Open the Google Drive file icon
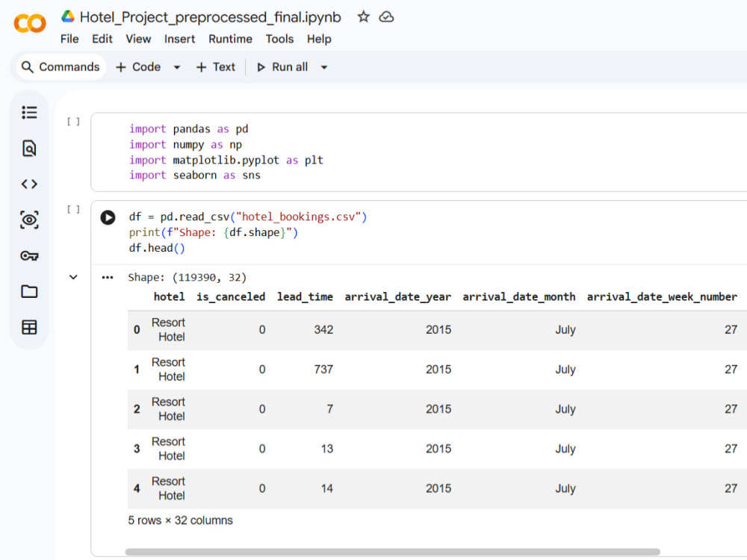 coord(68,16)
